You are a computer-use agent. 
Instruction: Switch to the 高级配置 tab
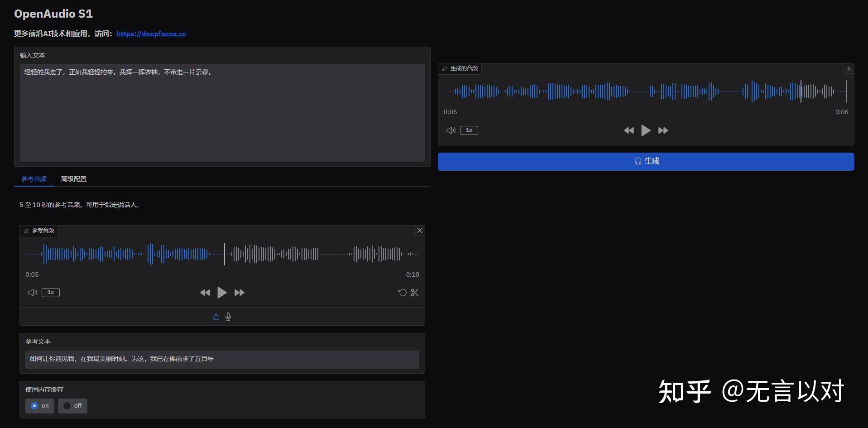(x=74, y=178)
